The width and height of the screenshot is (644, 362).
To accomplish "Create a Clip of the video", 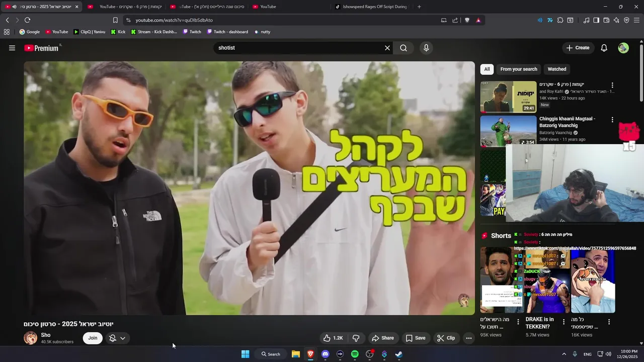I will pos(446,338).
